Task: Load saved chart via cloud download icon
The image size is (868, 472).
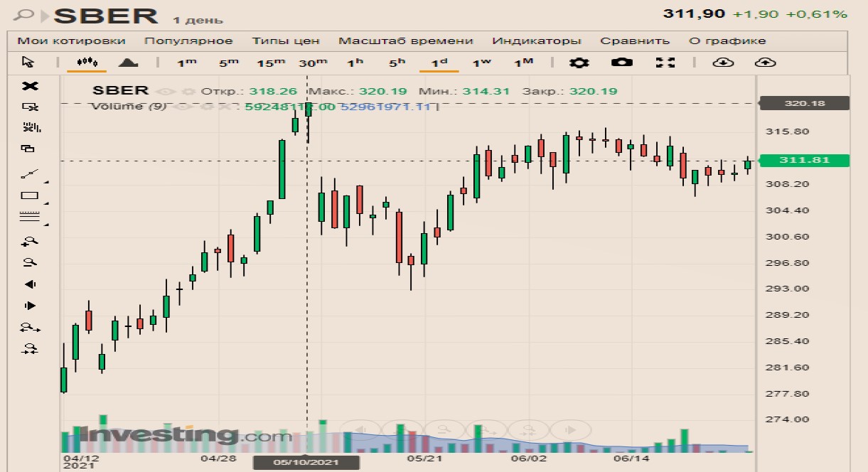Action: 723,63
